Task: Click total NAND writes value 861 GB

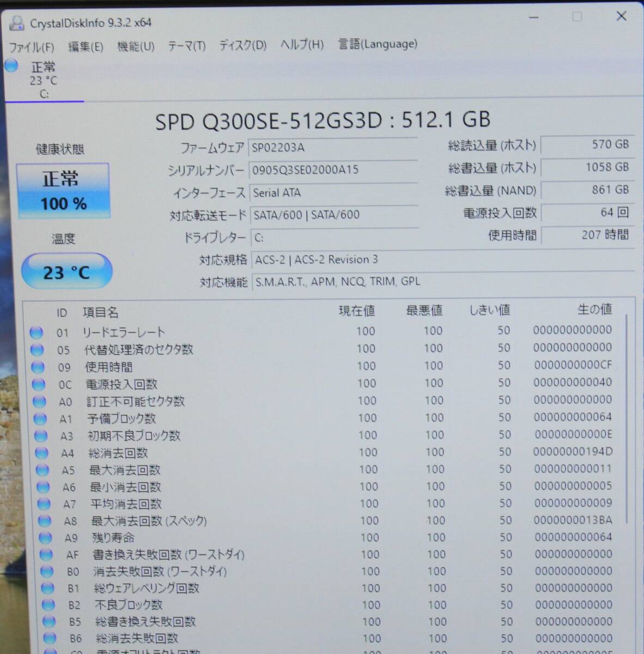Action: (x=588, y=190)
